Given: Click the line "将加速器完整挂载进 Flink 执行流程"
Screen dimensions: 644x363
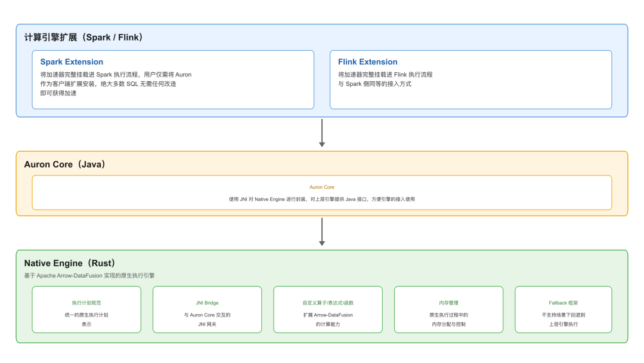Looking at the screenshot, I should tap(385, 75).
